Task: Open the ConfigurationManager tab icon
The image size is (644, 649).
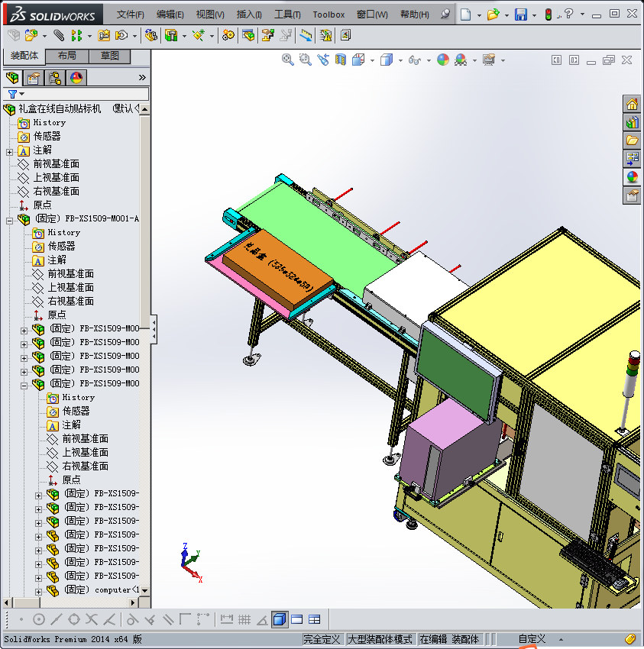Action: coord(55,77)
